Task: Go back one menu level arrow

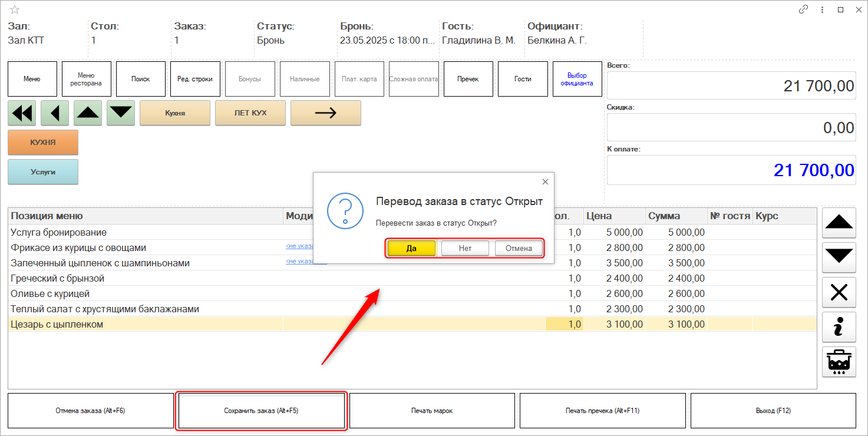Action: pos(55,113)
